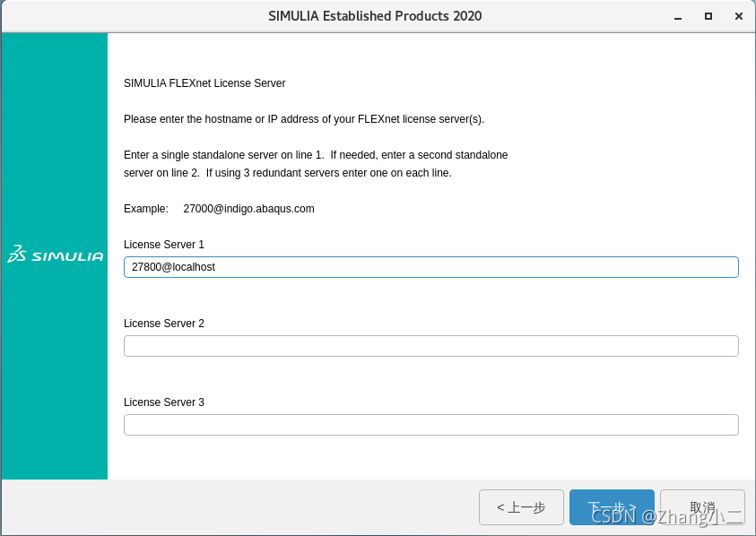Minimize the SIMULIA installer window
Image resolution: width=756 pixels, height=536 pixels.
679,16
